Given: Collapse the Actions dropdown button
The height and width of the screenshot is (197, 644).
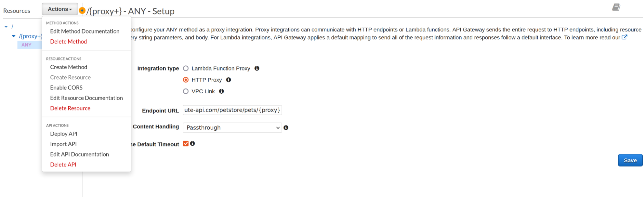Looking at the screenshot, I should pyautogui.click(x=60, y=9).
